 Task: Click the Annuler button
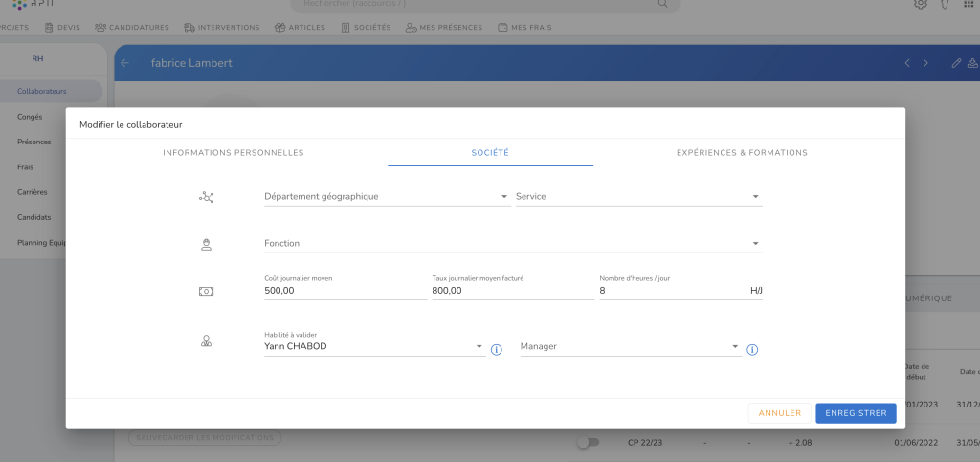[779, 413]
